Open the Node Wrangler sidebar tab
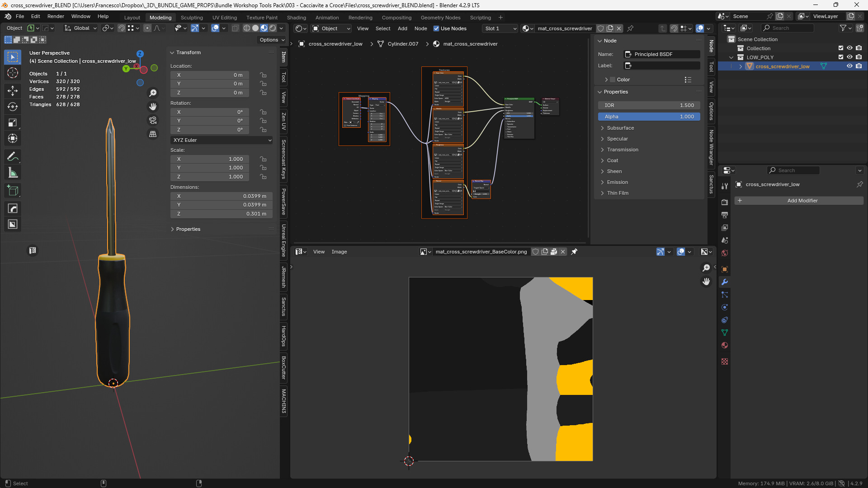Screen dimensions: 868x488 pyautogui.click(x=711, y=147)
